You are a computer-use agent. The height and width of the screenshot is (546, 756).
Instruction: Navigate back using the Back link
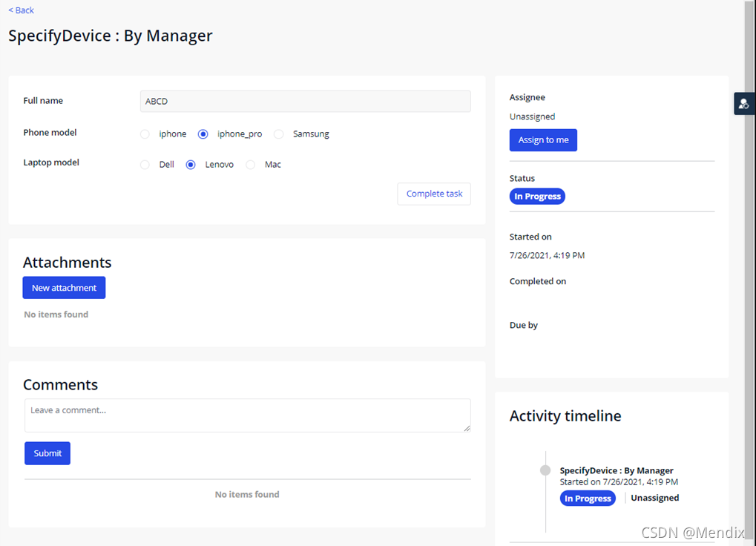(21, 10)
